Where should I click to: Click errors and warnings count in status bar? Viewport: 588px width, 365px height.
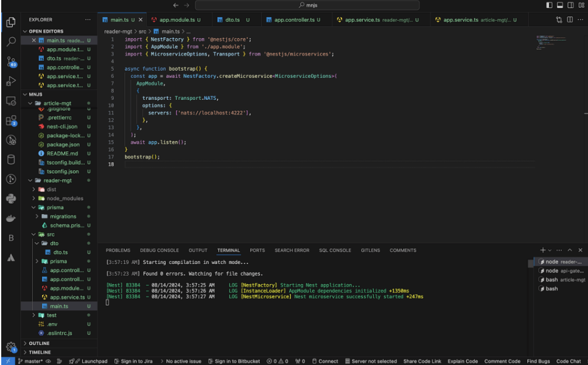(278, 361)
